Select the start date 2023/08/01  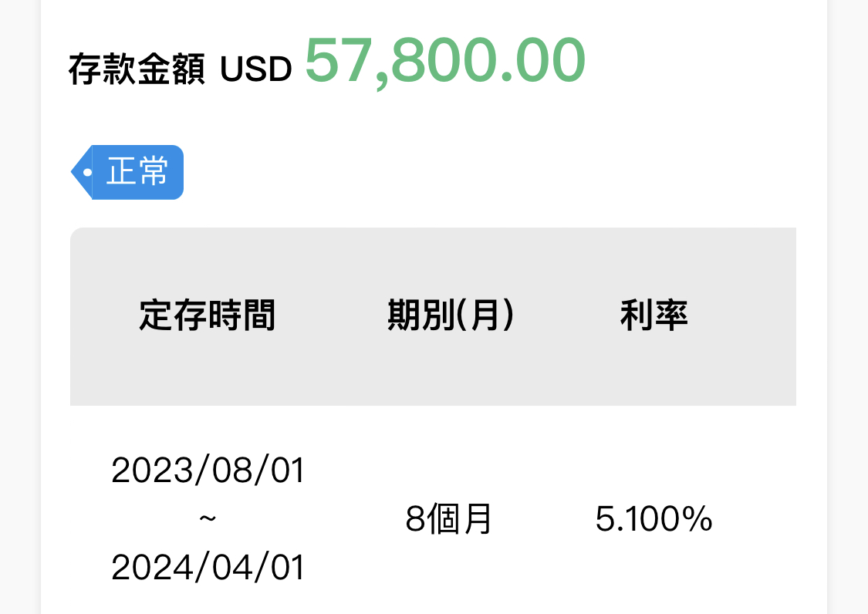(x=208, y=471)
